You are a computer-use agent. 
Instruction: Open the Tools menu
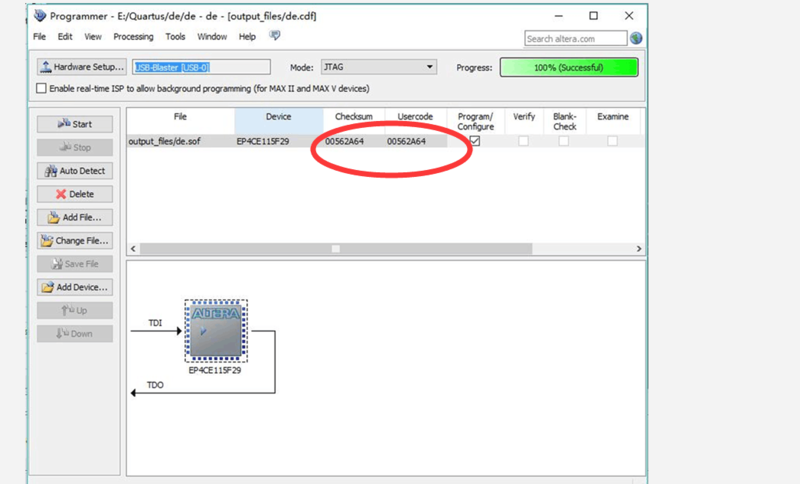coord(175,36)
